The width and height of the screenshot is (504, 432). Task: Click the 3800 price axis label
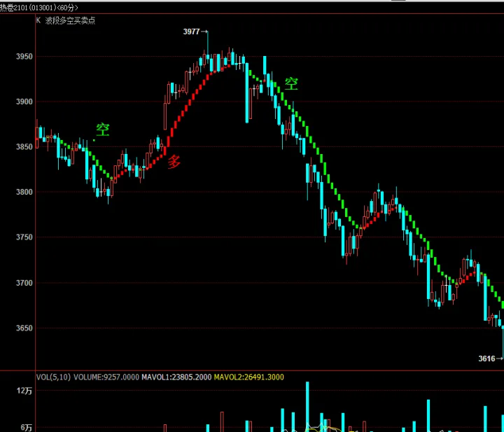24,192
